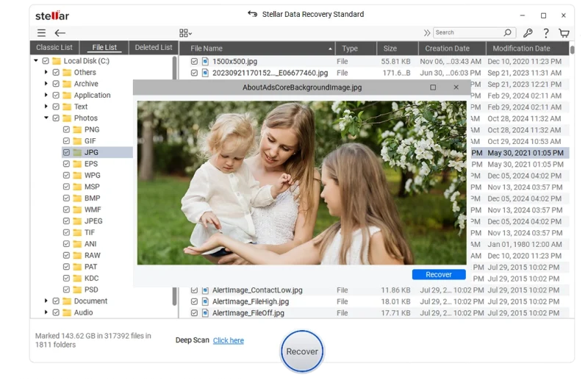Click the blue Recover button in preview
The image size is (588, 380).
tap(439, 274)
